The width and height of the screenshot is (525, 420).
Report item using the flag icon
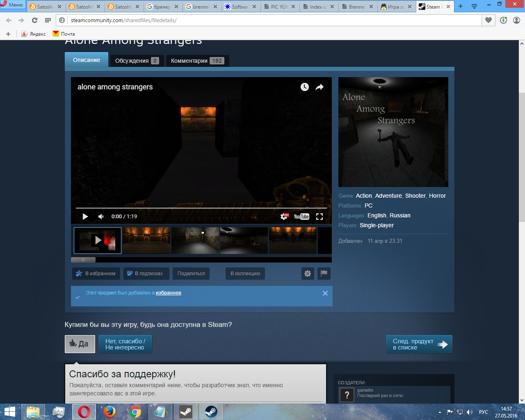click(x=324, y=274)
